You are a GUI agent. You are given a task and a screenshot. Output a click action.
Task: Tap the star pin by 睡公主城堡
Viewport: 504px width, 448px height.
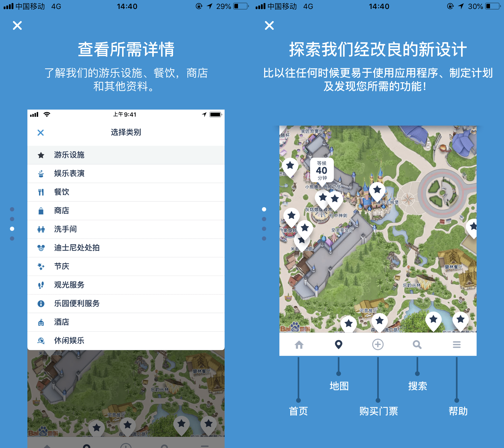(x=377, y=190)
